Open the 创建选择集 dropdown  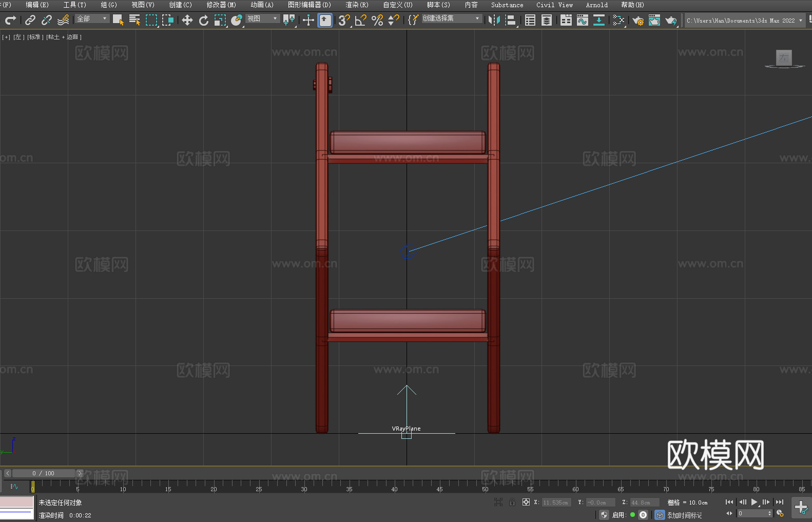[452, 18]
